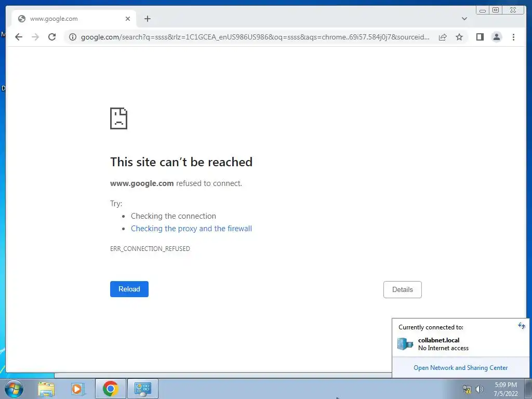Open the Chrome three-dot menu
The width and height of the screenshot is (532, 399).
tap(513, 37)
